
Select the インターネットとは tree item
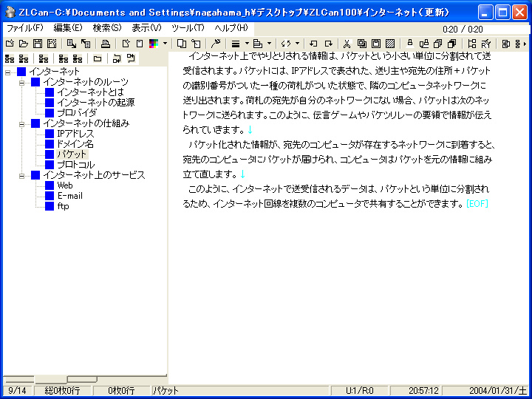(90, 92)
